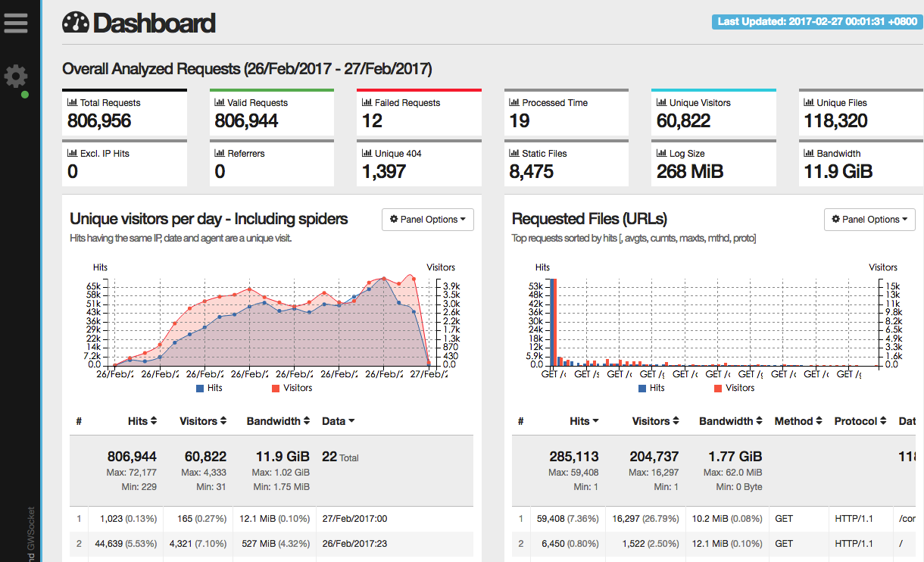Viewport: 924px width, 562px height.
Task: Click the Unique 404 value 1,397
Action: [x=384, y=172]
